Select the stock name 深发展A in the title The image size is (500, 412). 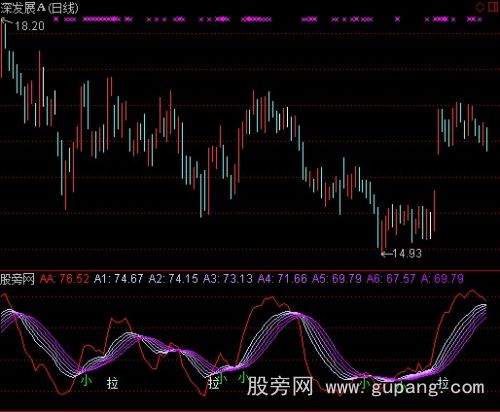(x=23, y=8)
